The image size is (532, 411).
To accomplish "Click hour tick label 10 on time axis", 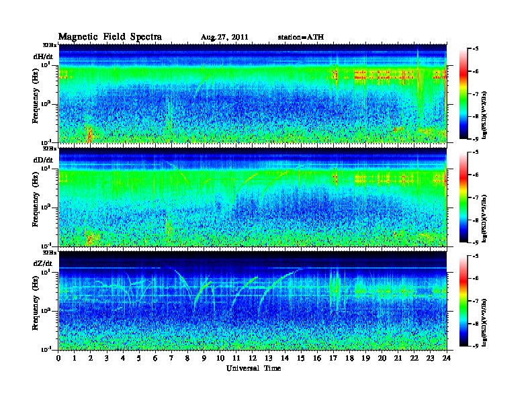I will [x=220, y=358].
